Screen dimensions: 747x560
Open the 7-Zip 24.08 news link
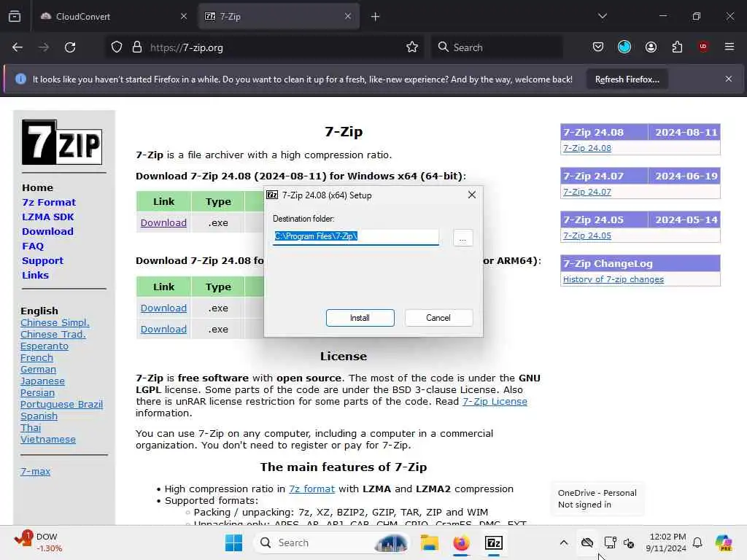click(x=587, y=148)
